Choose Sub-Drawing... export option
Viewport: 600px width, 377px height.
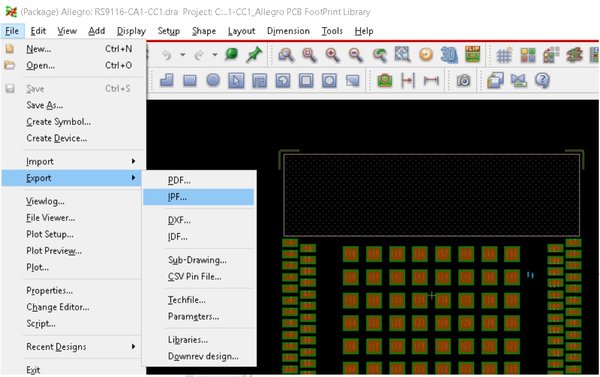(x=198, y=260)
